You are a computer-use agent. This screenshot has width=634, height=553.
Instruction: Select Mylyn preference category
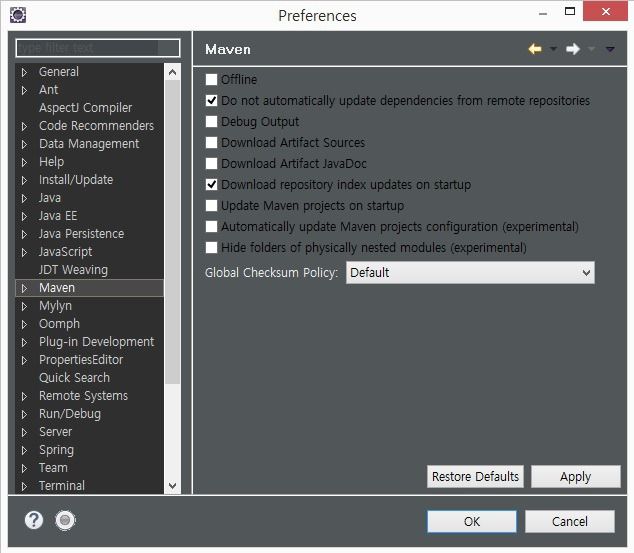[x=55, y=306]
